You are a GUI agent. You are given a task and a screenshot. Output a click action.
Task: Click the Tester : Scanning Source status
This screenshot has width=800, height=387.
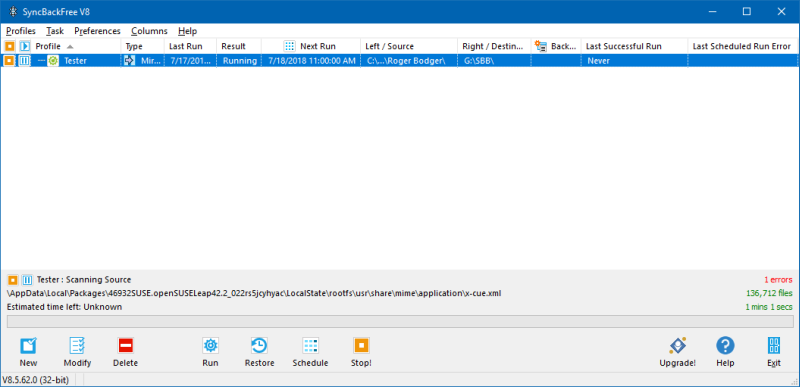pos(84,280)
